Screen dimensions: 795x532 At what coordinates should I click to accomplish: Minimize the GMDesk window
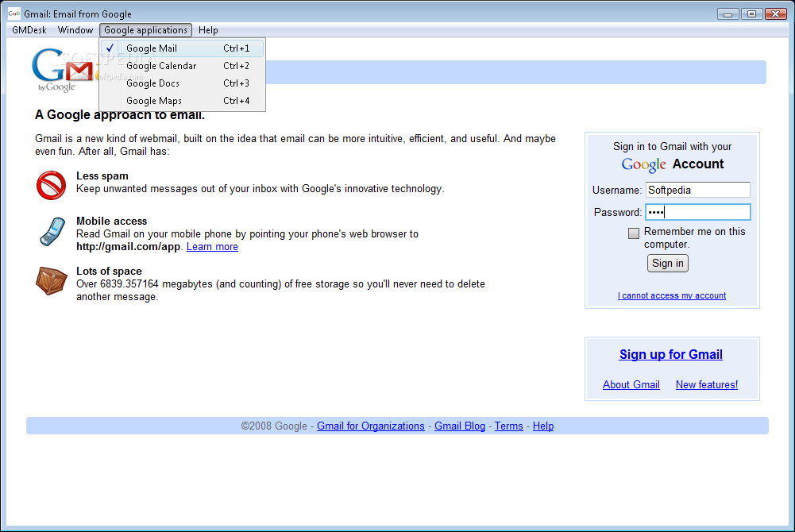click(728, 14)
